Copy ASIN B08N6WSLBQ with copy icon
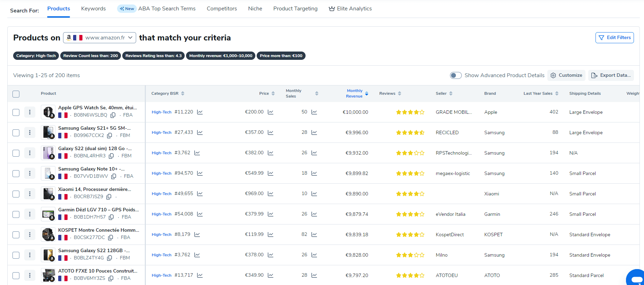Screen dimensions: 644x285 (x=113, y=115)
